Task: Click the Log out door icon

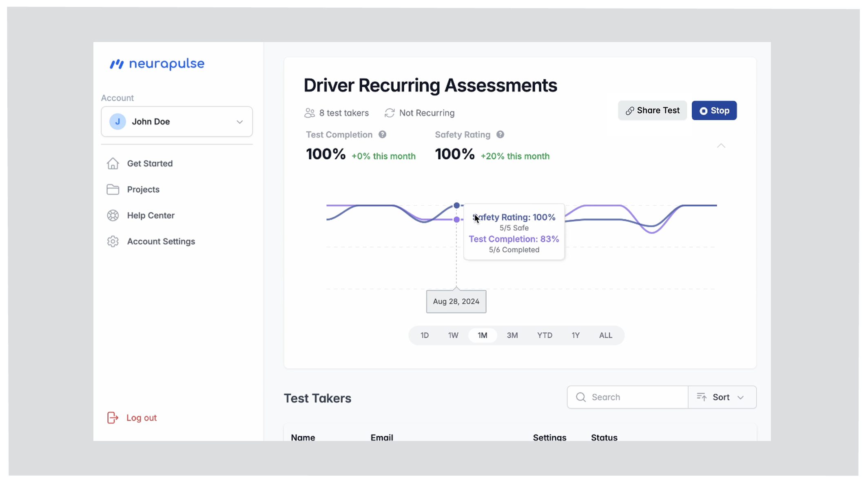Action: coord(113,418)
